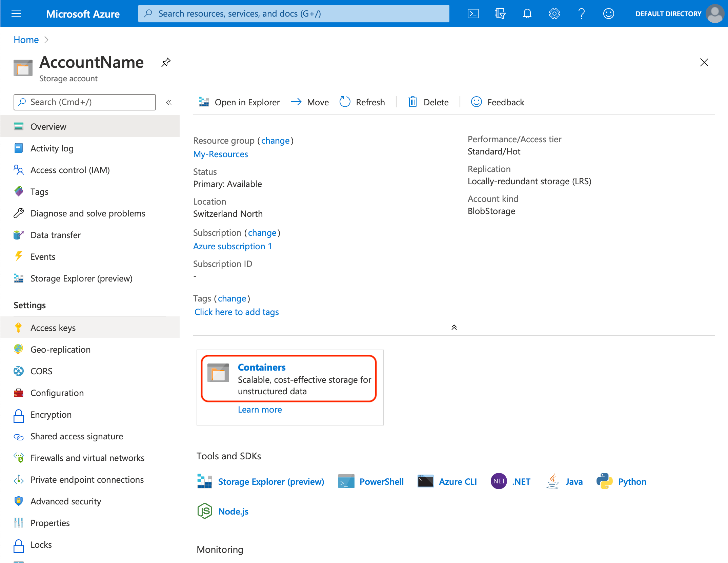
Task: Pin AccountName to the dashboard
Action: coord(166,62)
